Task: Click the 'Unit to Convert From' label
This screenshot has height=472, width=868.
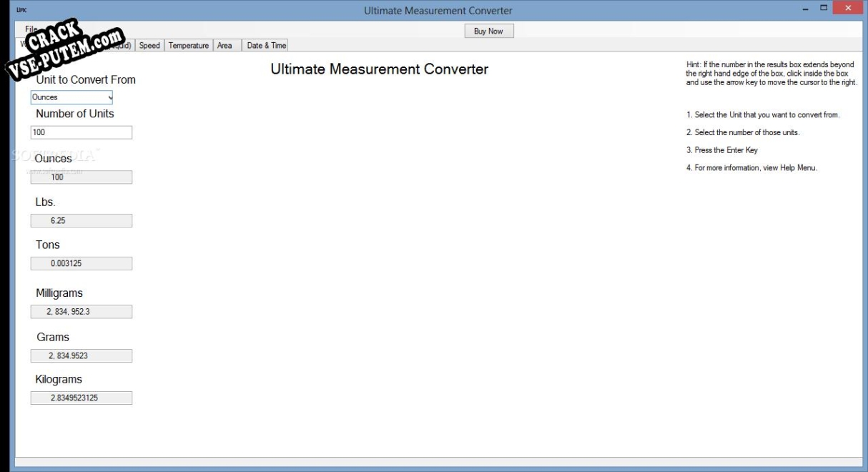Action: [x=86, y=80]
